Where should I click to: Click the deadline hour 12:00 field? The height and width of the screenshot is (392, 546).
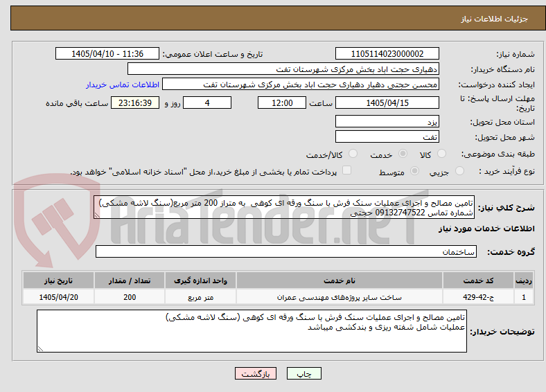click(282, 103)
